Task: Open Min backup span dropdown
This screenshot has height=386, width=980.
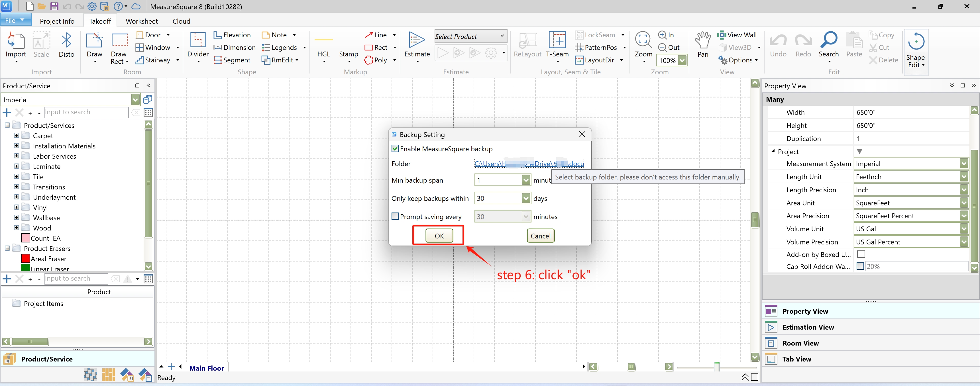Action: click(525, 180)
